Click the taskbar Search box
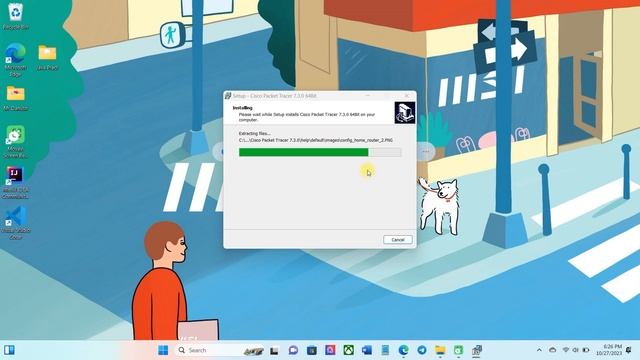This screenshot has width=640, height=360. pyautogui.click(x=220, y=350)
